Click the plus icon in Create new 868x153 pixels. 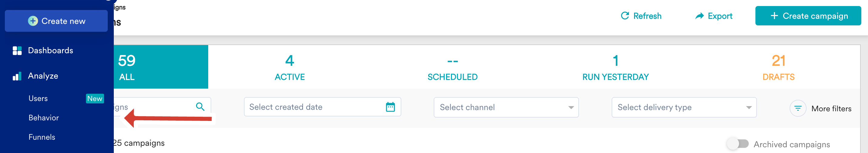33,21
